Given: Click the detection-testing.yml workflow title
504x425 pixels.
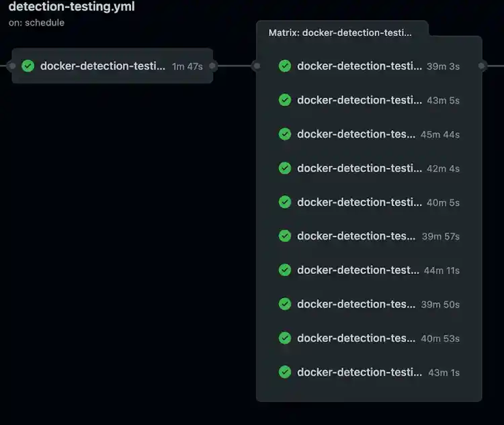Looking at the screenshot, I should point(71,7).
